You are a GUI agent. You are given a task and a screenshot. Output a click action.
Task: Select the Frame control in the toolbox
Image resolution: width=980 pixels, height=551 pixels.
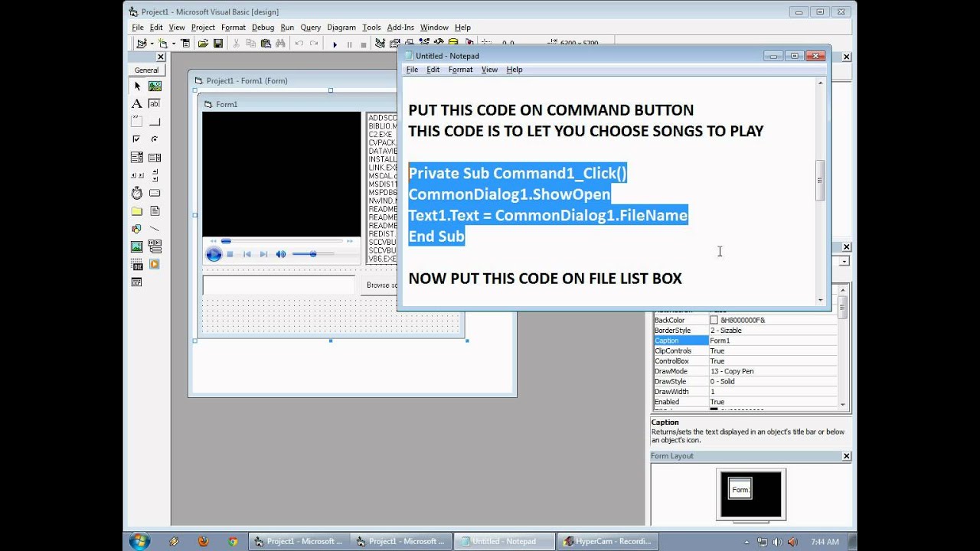136,122
